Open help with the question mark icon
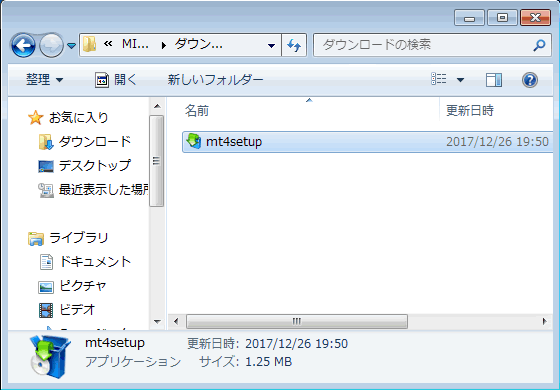560x390 pixels. [530, 80]
